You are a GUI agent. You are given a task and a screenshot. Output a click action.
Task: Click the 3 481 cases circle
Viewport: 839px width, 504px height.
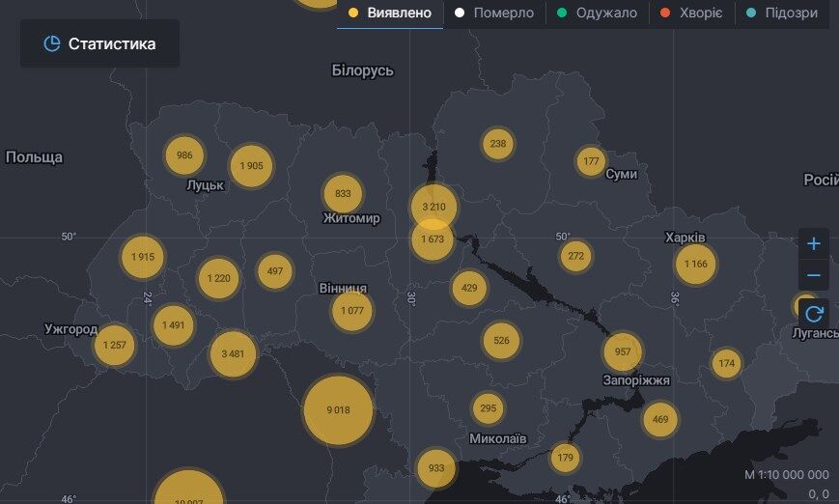pyautogui.click(x=233, y=353)
